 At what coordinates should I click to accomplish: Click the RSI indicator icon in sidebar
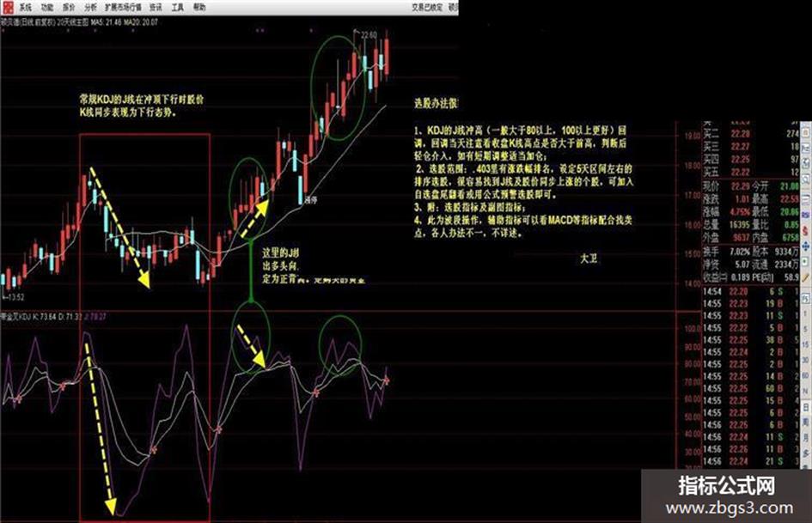click(x=806, y=216)
